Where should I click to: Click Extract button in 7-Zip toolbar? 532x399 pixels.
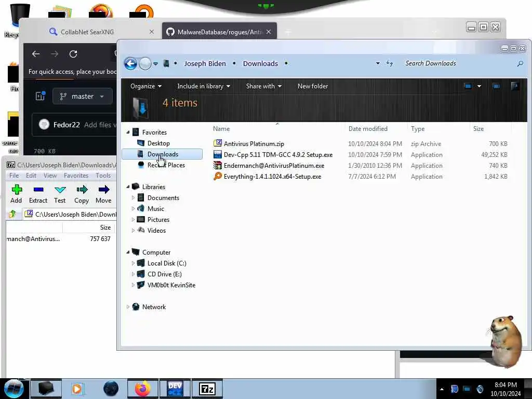38,194
